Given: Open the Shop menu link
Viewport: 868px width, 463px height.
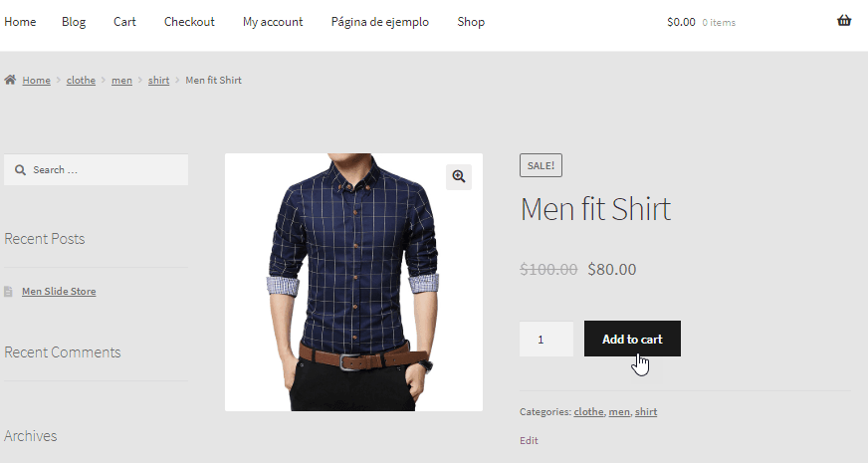Looking at the screenshot, I should coord(471,22).
